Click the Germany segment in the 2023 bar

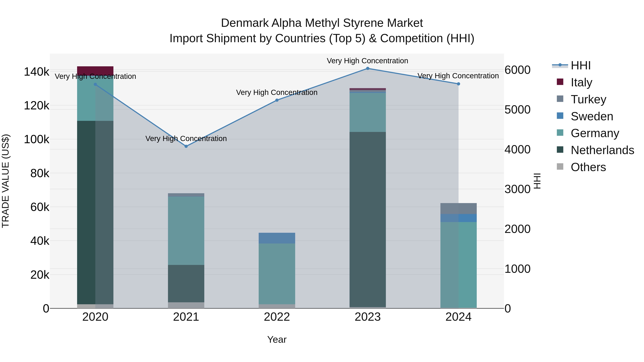(367, 112)
